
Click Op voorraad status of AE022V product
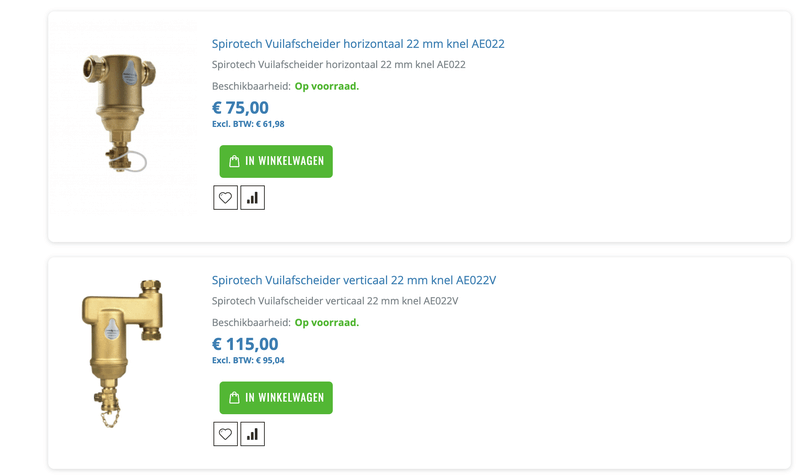326,322
